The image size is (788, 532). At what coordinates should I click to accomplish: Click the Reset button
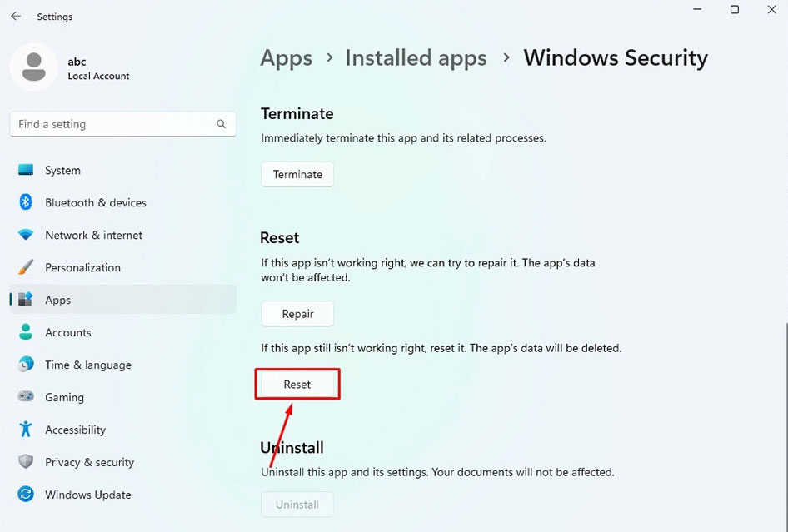297,385
